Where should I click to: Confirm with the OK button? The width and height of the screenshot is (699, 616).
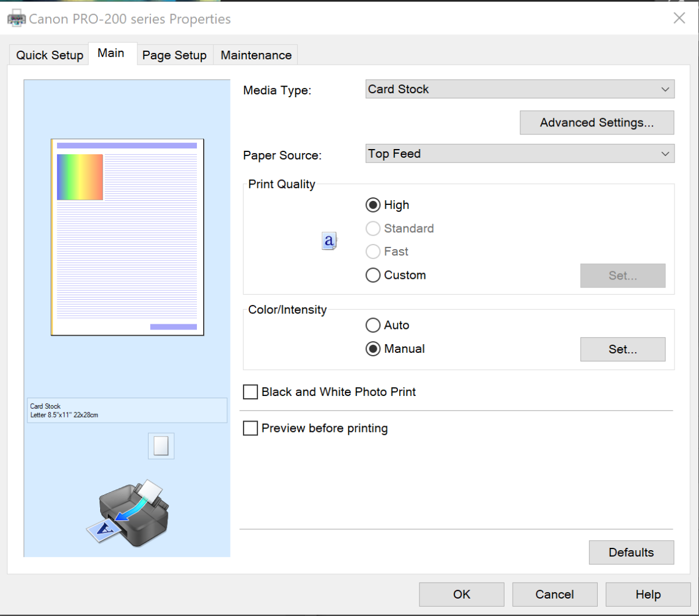click(461, 594)
